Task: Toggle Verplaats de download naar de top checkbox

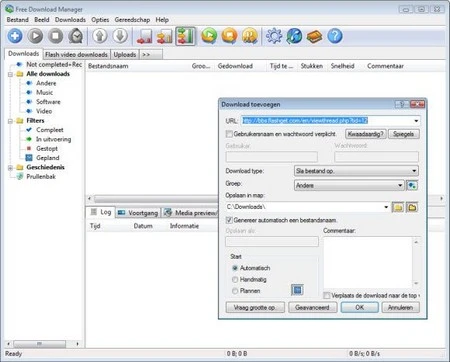Action: (327, 296)
